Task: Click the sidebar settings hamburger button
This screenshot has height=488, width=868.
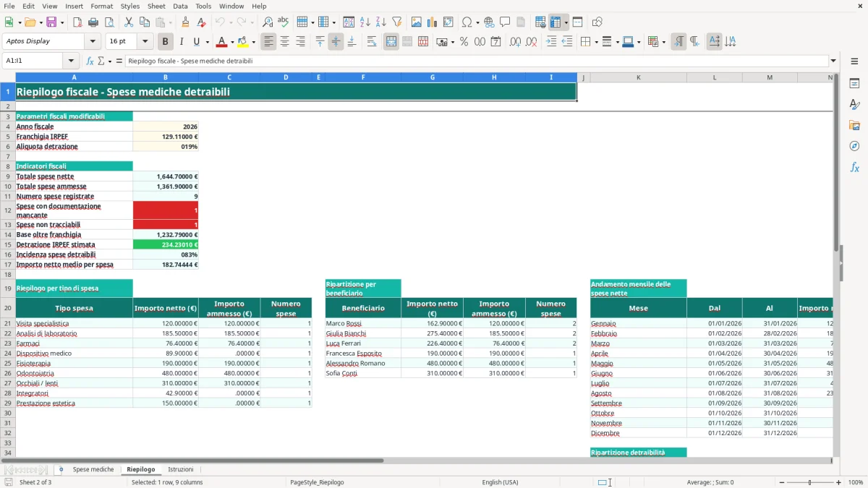Action: [854, 61]
